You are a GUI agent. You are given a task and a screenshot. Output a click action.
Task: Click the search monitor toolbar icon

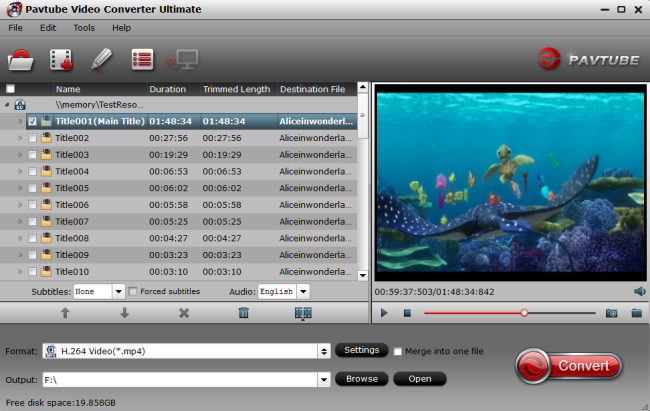[x=182, y=60]
